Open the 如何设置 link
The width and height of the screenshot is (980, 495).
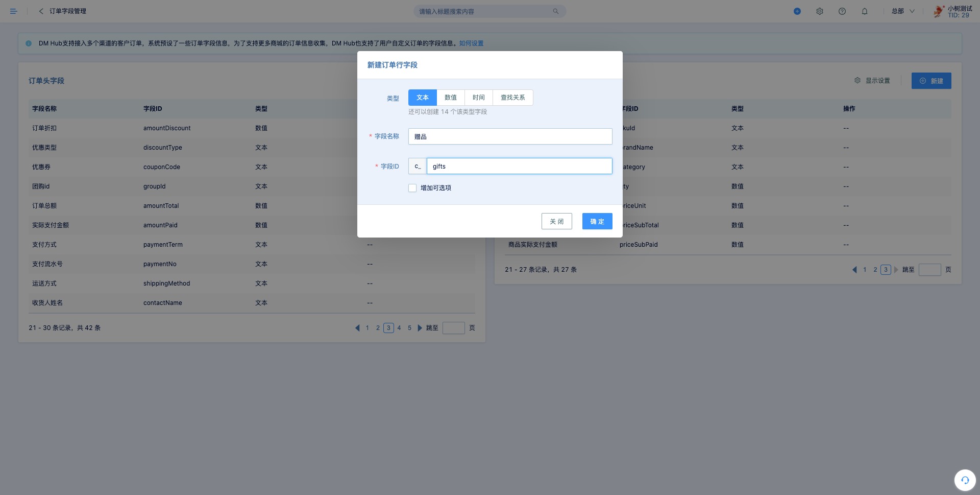pyautogui.click(x=471, y=43)
